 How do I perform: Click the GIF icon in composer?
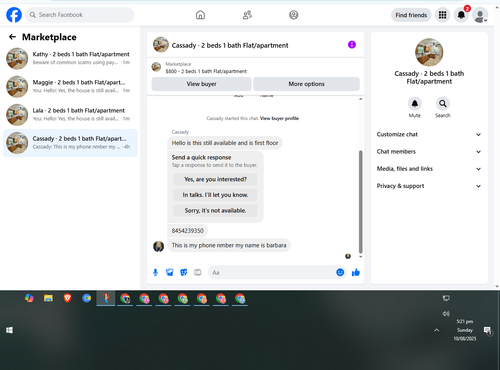click(198, 273)
